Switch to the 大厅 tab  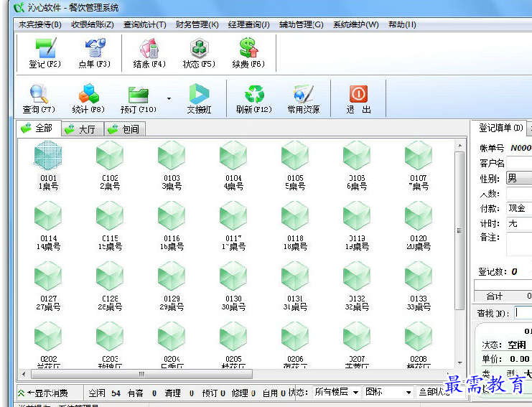(83, 129)
